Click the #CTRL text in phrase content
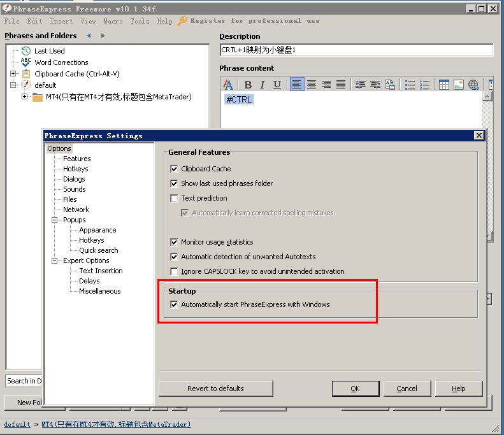Screen dimensions: 504x435 click(x=239, y=99)
